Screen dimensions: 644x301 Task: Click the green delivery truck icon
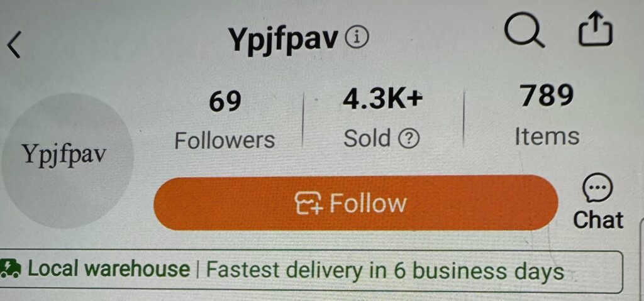tap(11, 268)
